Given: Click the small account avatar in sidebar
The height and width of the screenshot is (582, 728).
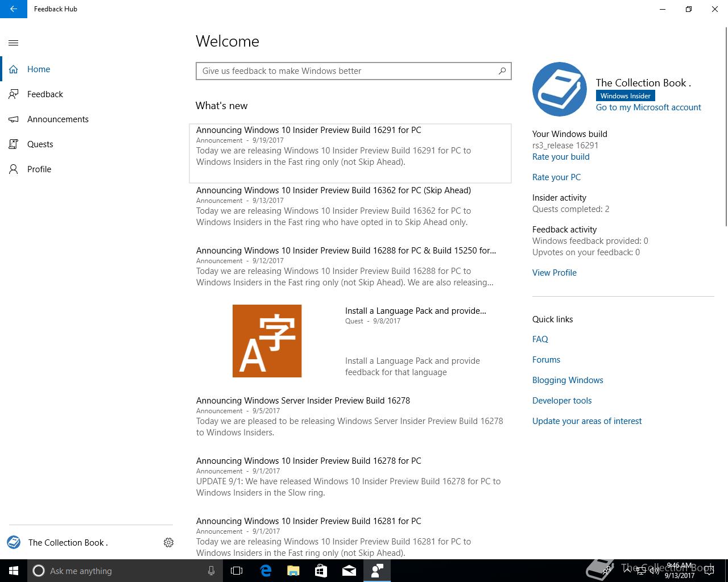Looking at the screenshot, I should coord(14,542).
